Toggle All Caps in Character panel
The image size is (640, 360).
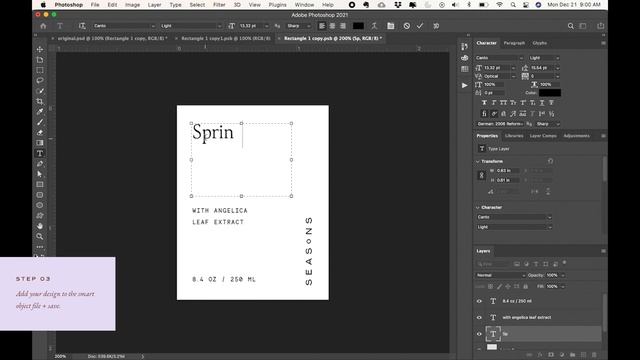click(x=503, y=102)
